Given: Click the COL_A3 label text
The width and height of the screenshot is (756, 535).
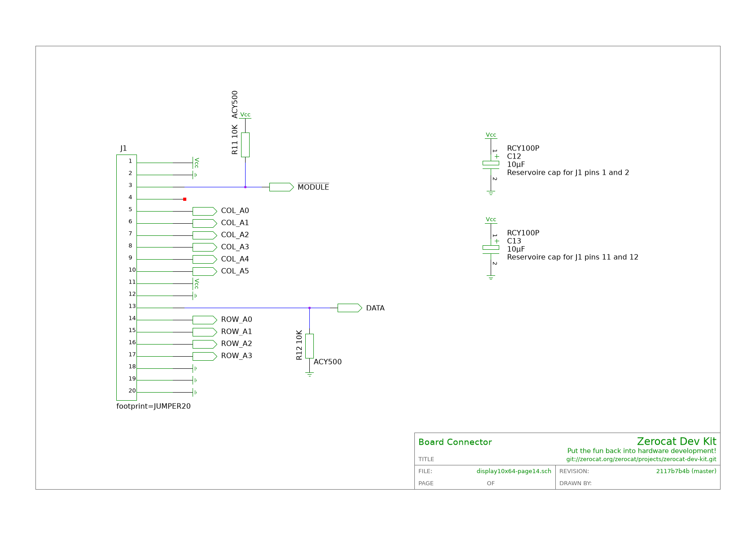Looking at the screenshot, I should click(x=235, y=247).
